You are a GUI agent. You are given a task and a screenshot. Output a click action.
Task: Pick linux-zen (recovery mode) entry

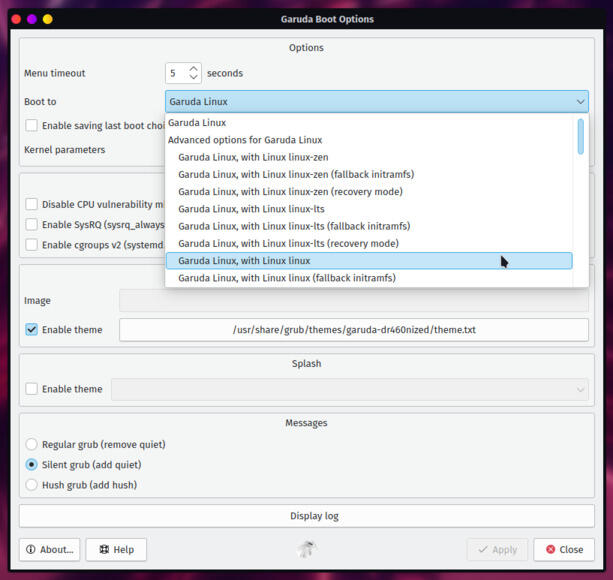(369, 192)
